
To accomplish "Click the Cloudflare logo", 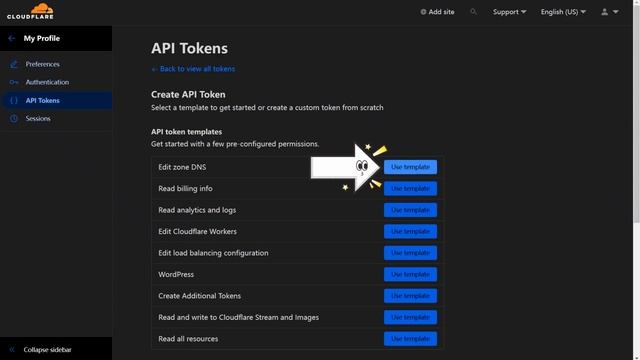I will point(30,11).
